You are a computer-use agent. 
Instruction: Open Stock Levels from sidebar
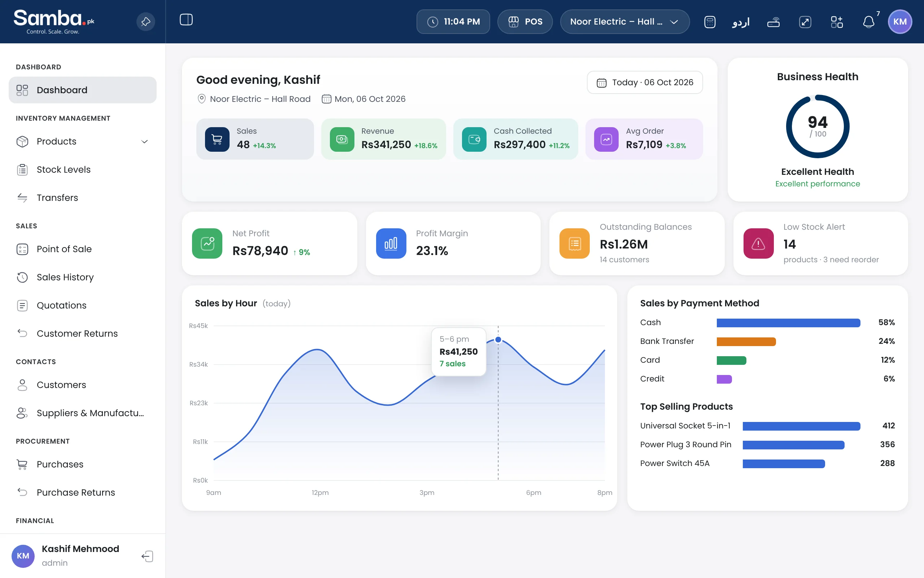82,169
